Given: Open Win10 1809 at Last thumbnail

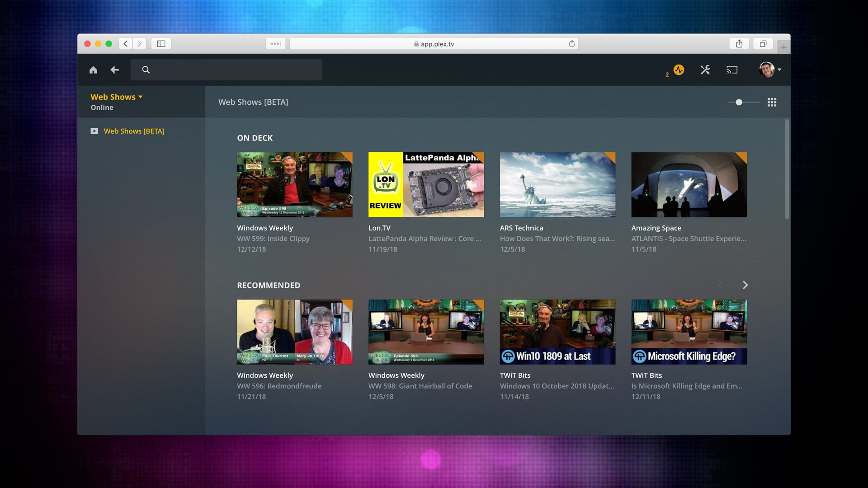Looking at the screenshot, I should (557, 332).
